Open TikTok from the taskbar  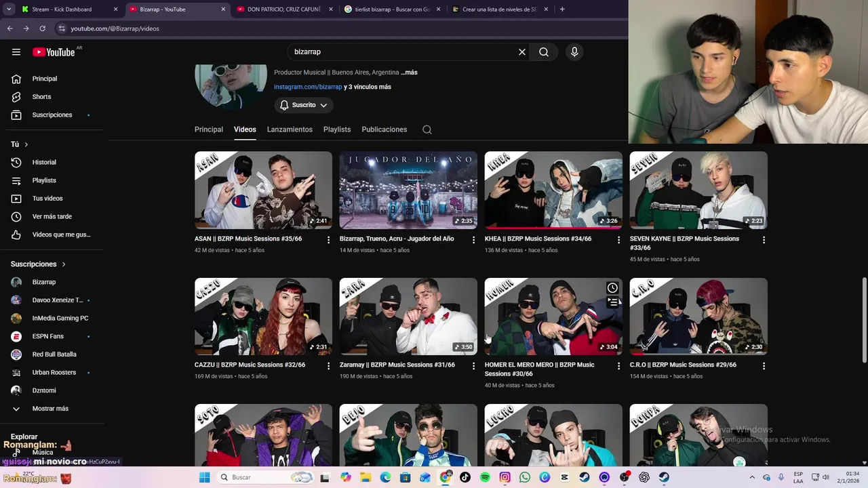(465, 477)
